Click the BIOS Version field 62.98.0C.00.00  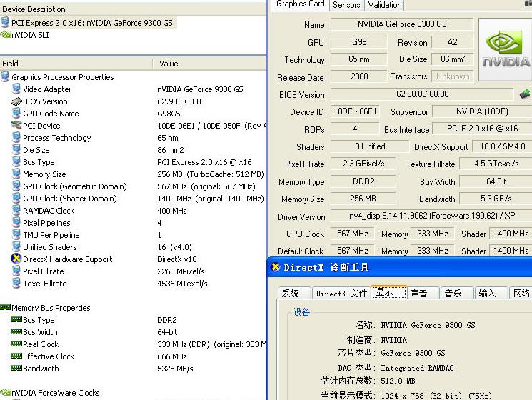[423, 94]
